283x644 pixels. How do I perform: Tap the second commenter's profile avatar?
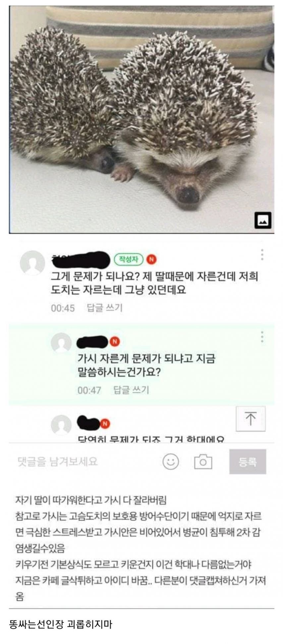coord(61,343)
